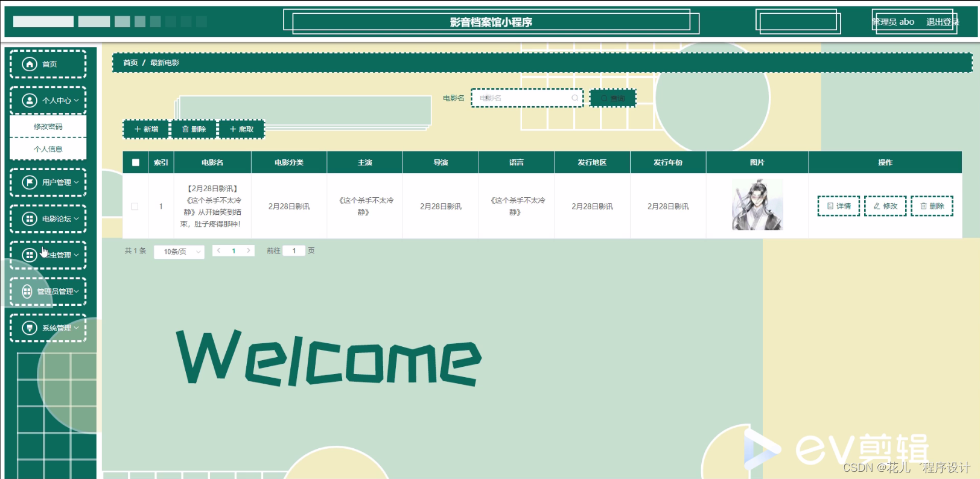This screenshot has width=980, height=479.
Task: Click the grid icon for 管理员管理
Action: tap(27, 291)
